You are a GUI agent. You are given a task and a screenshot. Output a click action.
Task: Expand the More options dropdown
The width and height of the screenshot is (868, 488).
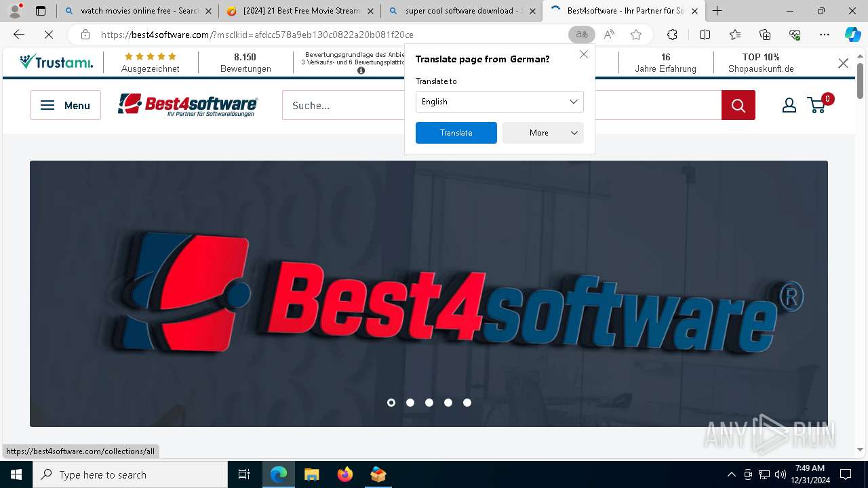(542, 133)
